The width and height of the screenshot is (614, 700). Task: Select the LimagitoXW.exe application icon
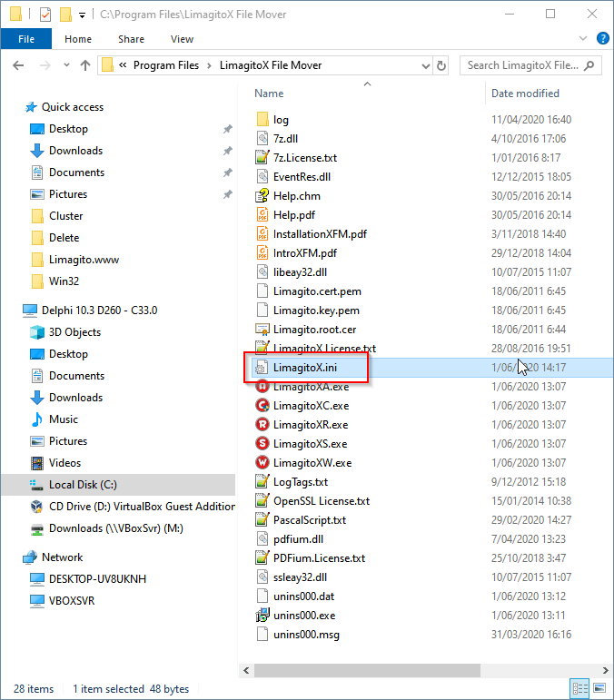[262, 463]
